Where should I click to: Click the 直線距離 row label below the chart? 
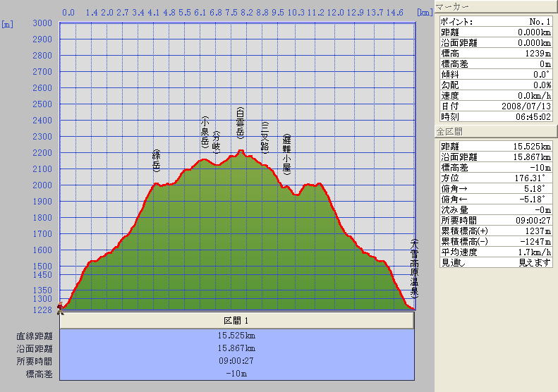tap(35, 336)
